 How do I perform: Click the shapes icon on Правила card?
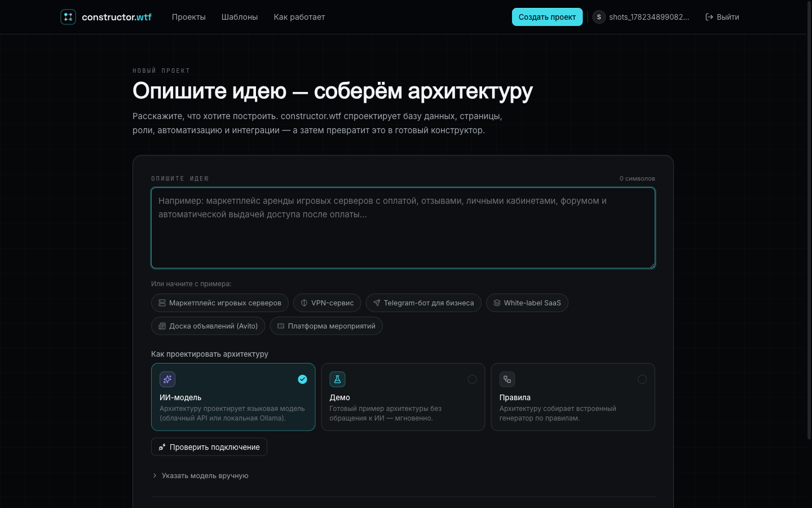(507, 379)
